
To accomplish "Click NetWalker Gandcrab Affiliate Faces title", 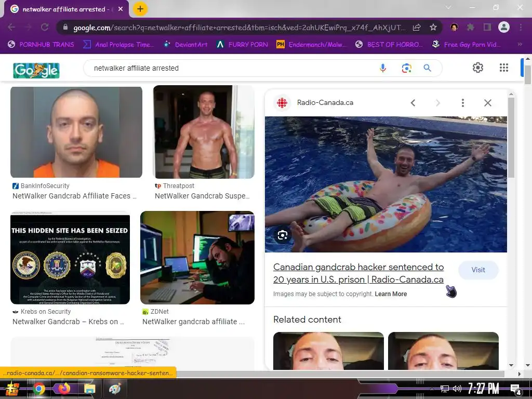I will [74, 196].
